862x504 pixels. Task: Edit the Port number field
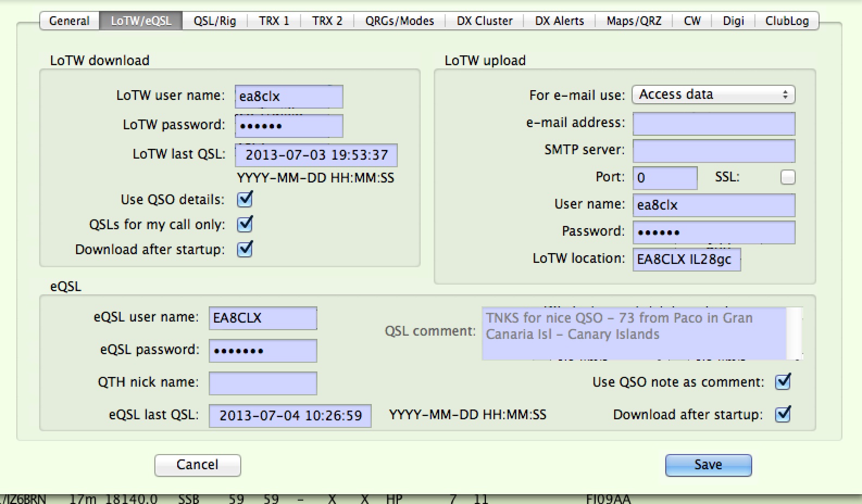pos(665,178)
